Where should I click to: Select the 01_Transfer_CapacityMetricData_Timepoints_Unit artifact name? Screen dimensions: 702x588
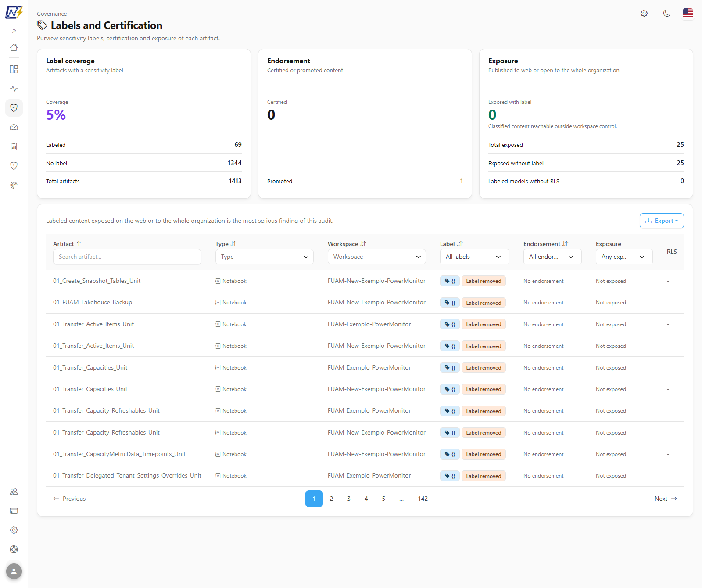pos(119,454)
